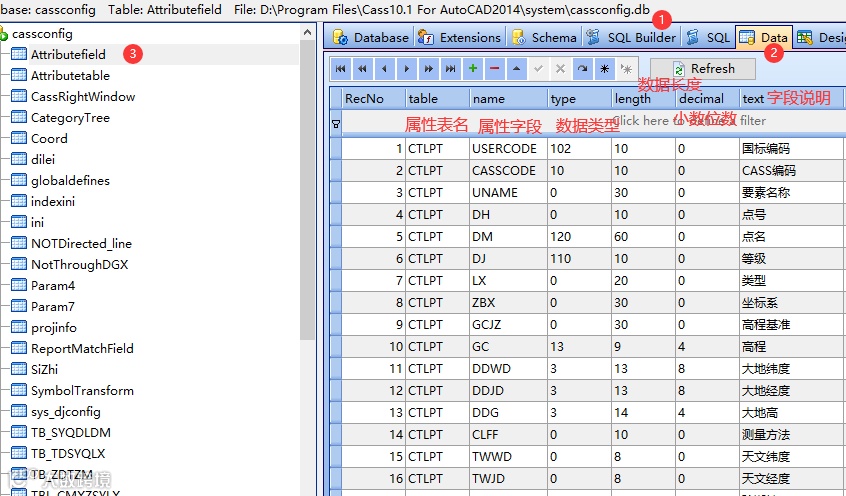Image resolution: width=846 pixels, height=496 pixels.
Task: Open NotThroughDGX table
Action: pyautogui.click(x=79, y=264)
